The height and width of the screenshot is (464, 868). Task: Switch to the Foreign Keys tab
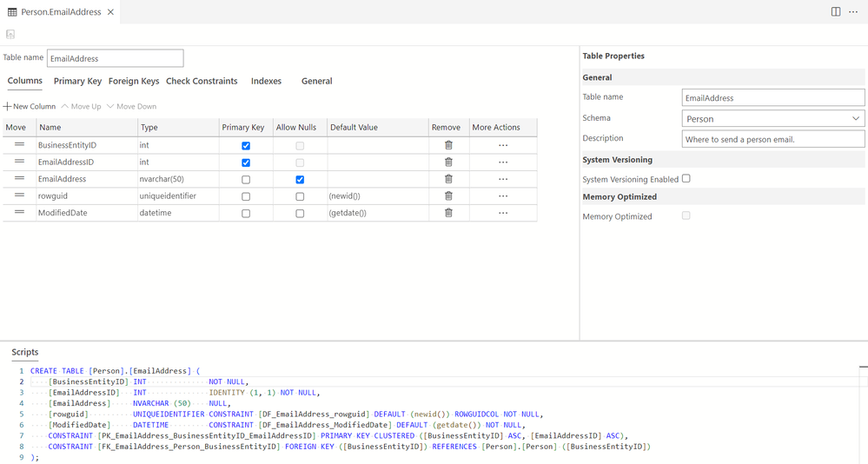pos(134,81)
